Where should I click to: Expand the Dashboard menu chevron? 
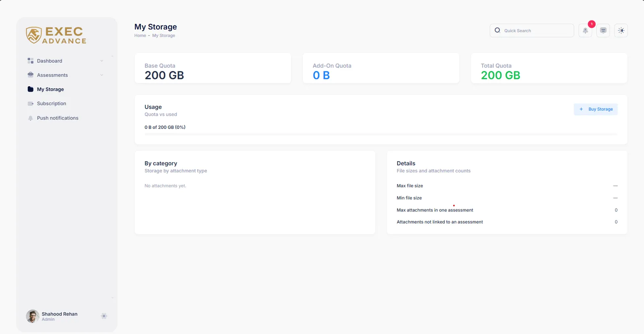pos(102,61)
